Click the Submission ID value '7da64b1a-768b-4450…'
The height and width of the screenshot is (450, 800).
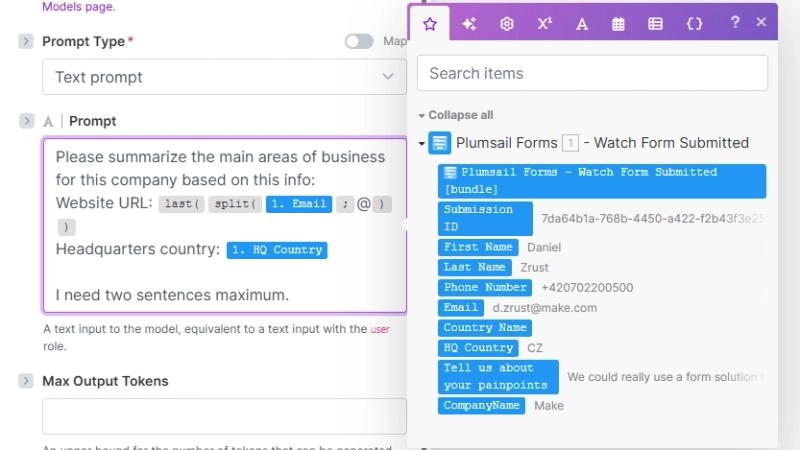(x=653, y=219)
